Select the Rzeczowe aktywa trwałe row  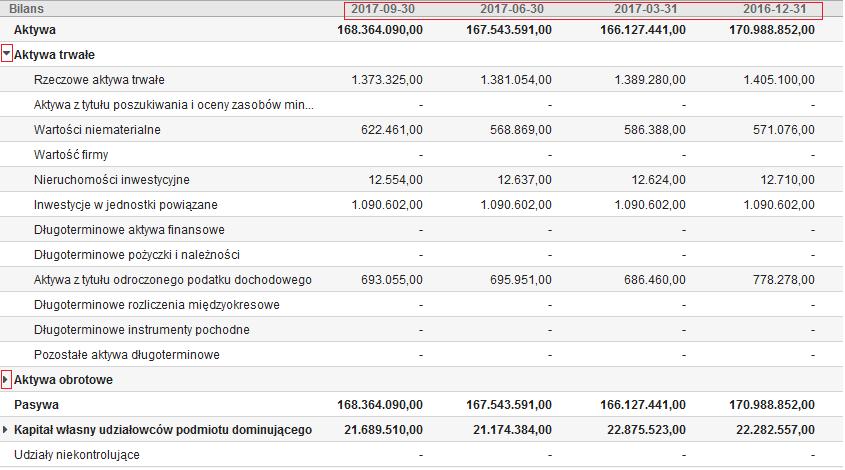422,80
